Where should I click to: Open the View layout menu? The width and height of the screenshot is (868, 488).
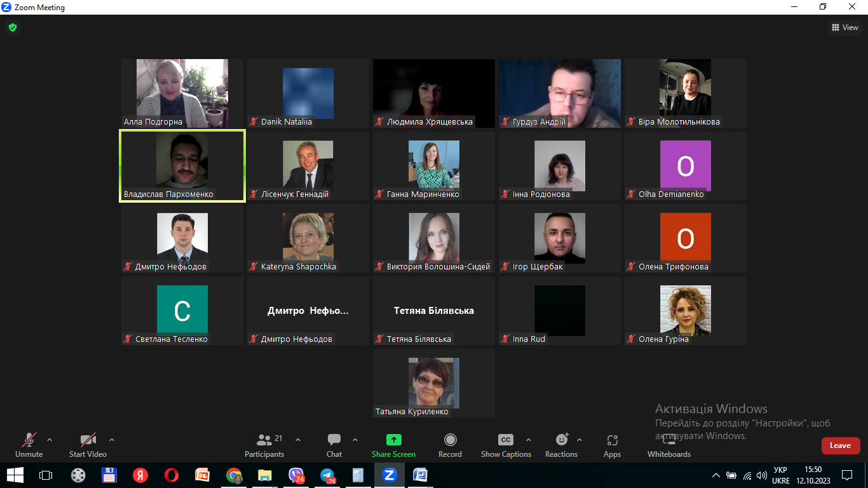tap(845, 27)
